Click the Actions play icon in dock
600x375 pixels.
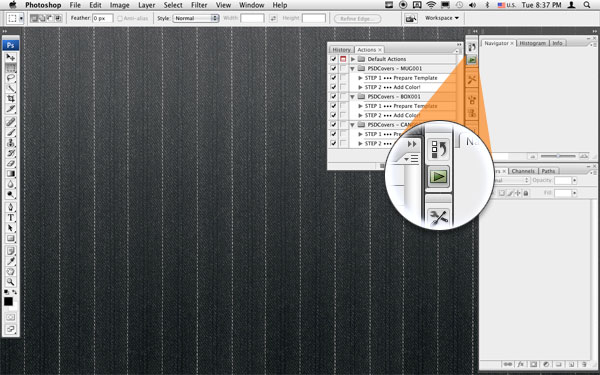(472, 60)
